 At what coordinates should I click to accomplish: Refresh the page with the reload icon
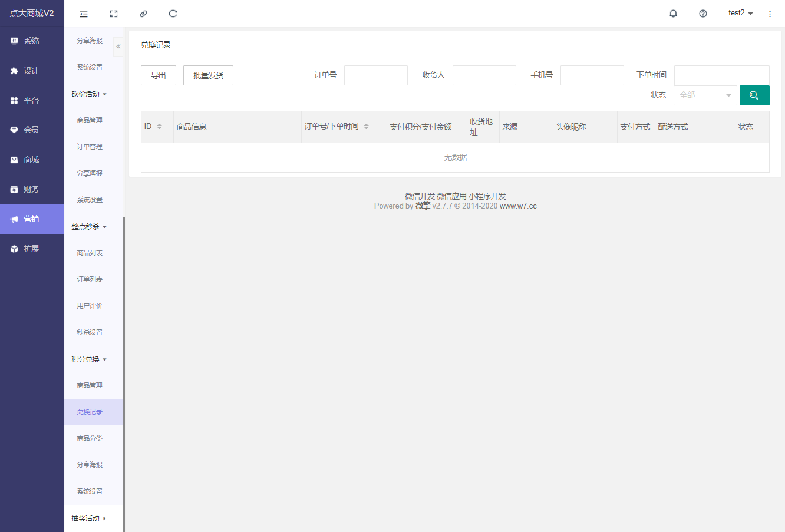coord(173,14)
